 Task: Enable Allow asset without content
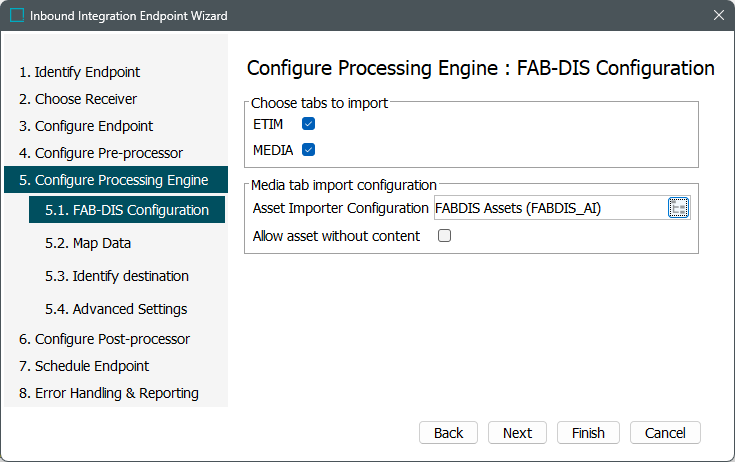tap(445, 236)
